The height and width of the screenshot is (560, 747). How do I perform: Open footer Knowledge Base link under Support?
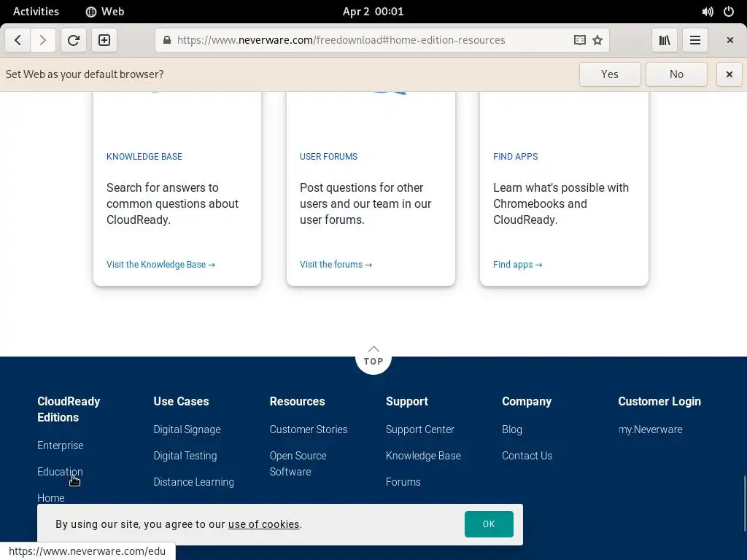[x=424, y=456]
